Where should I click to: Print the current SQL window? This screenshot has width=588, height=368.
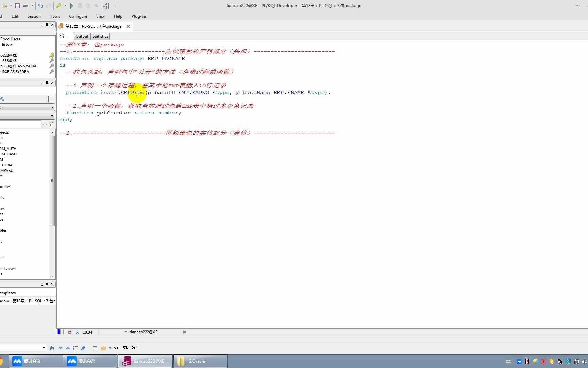25,6
